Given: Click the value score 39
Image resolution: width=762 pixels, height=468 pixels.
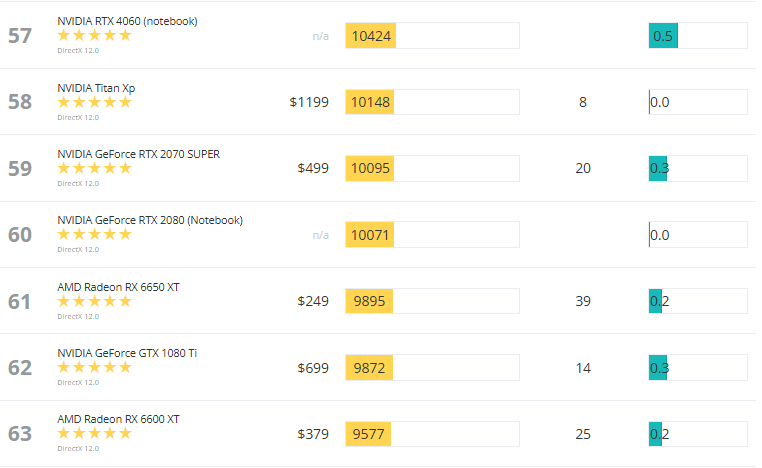Looking at the screenshot, I should tap(583, 301).
